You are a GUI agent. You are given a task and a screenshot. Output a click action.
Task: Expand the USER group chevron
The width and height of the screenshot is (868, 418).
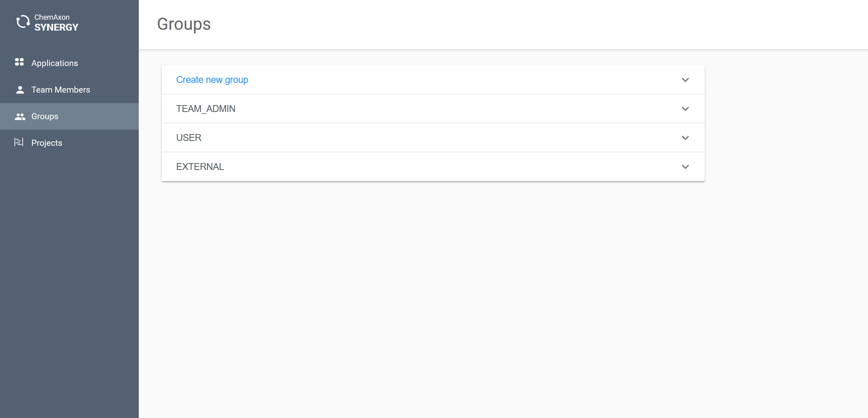pyautogui.click(x=685, y=138)
